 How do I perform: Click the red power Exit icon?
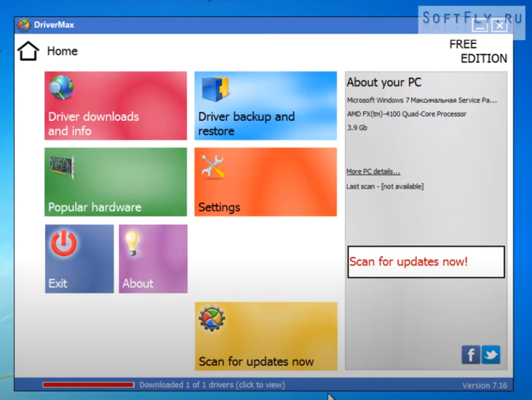[64, 243]
